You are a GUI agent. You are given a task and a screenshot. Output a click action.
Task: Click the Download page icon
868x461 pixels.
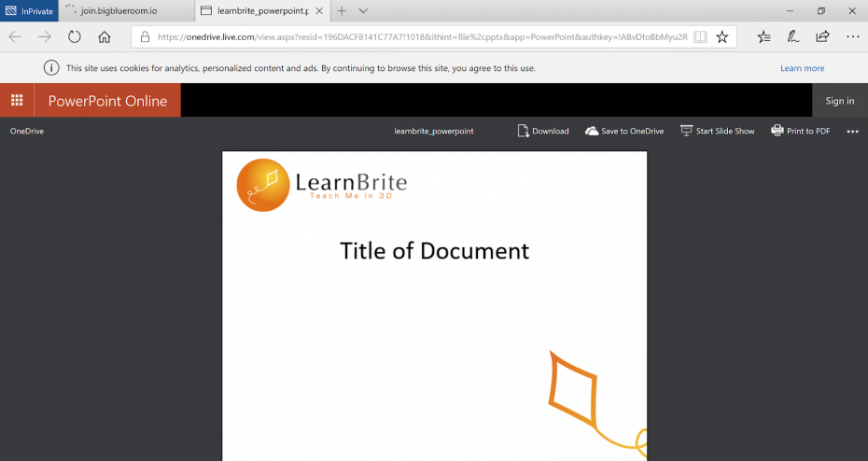click(523, 132)
